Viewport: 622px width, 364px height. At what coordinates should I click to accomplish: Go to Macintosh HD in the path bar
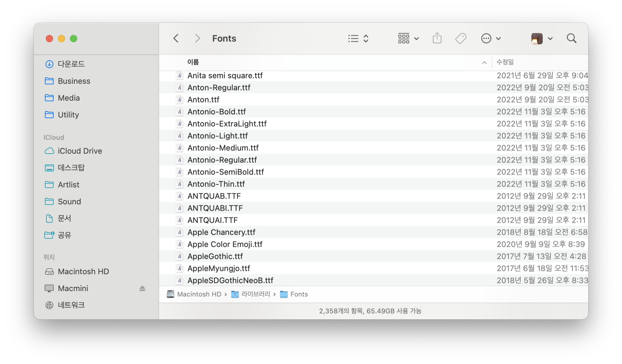[x=199, y=294]
